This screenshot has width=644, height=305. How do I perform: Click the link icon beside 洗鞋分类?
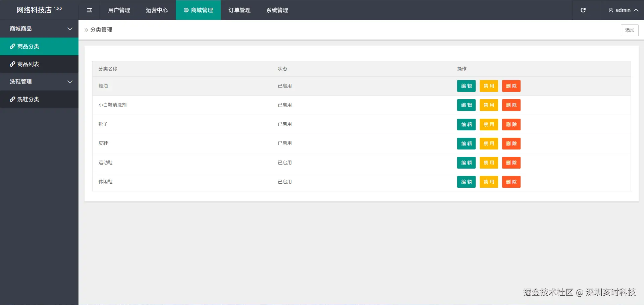[x=12, y=99]
